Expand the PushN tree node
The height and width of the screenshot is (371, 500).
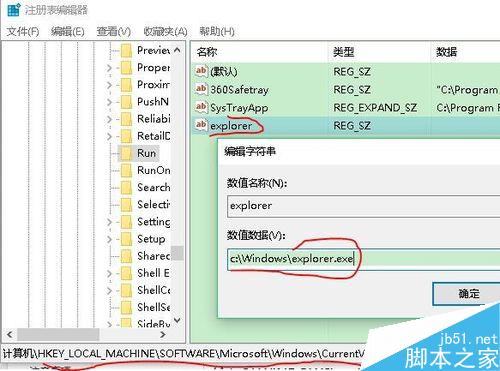pos(109,102)
